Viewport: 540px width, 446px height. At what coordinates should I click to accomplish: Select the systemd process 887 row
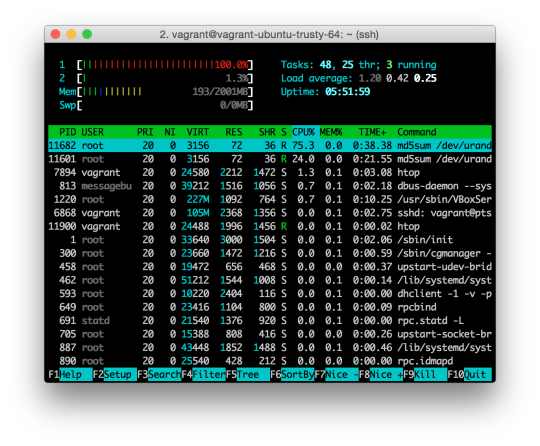coord(270,347)
